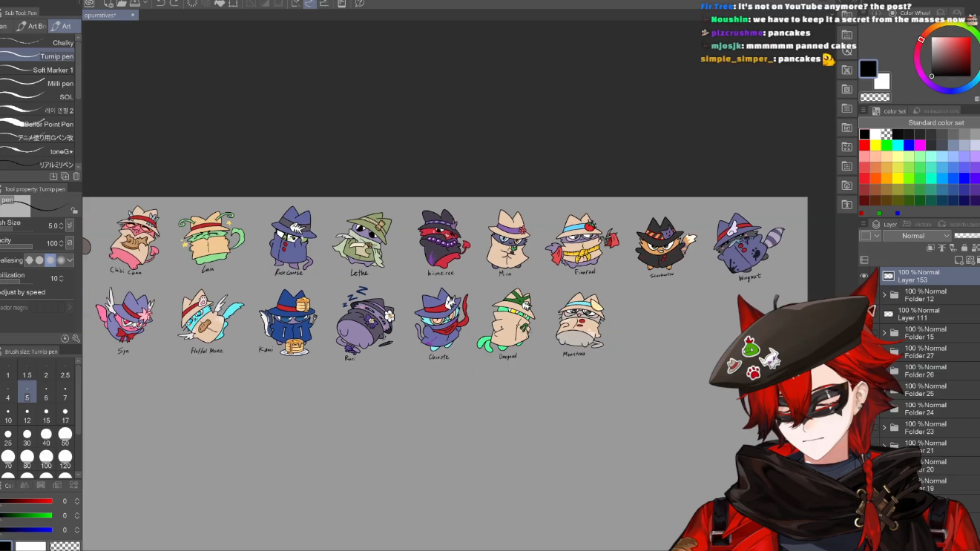This screenshot has width=980, height=551.
Task: Open the Normal blending mode dropdown
Action: coord(917,236)
